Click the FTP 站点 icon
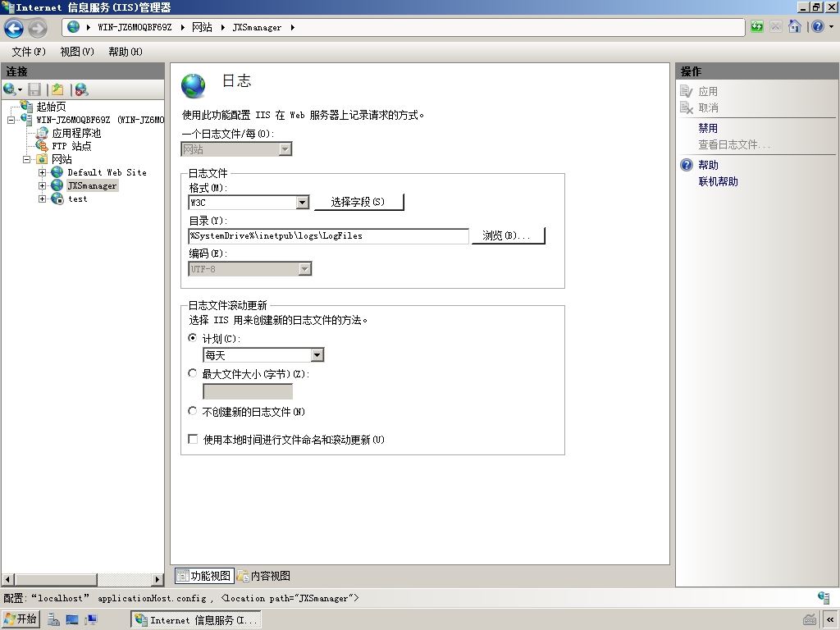The height and width of the screenshot is (630, 840). coord(42,146)
